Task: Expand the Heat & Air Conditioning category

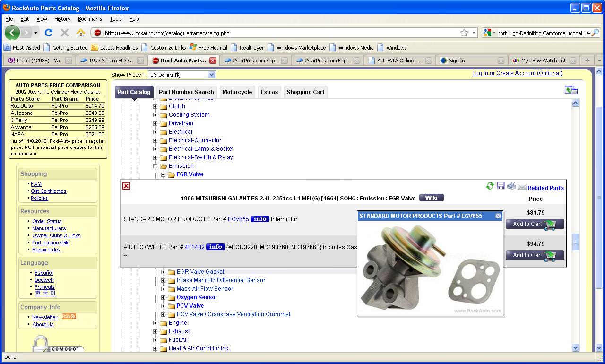Action: [155, 348]
